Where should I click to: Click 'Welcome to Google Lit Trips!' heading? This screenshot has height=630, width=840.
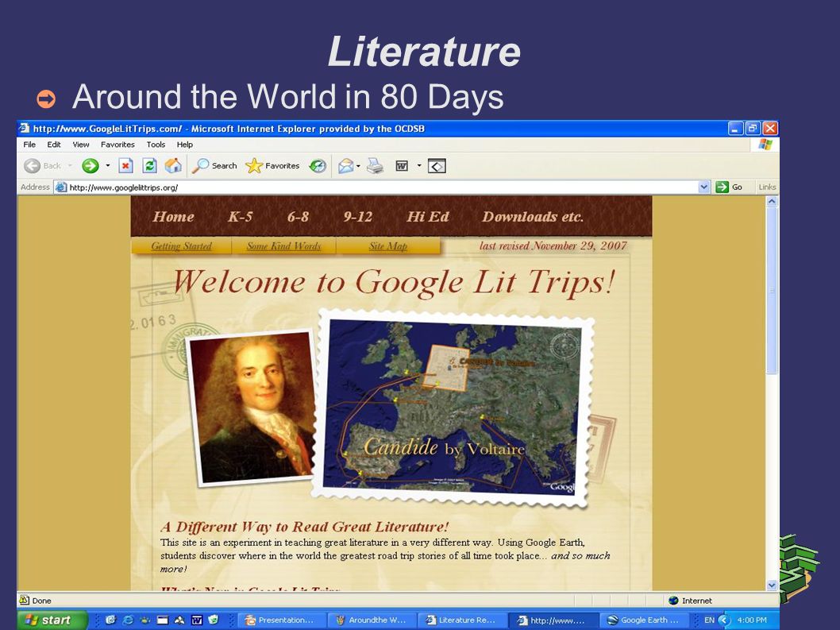click(x=394, y=282)
